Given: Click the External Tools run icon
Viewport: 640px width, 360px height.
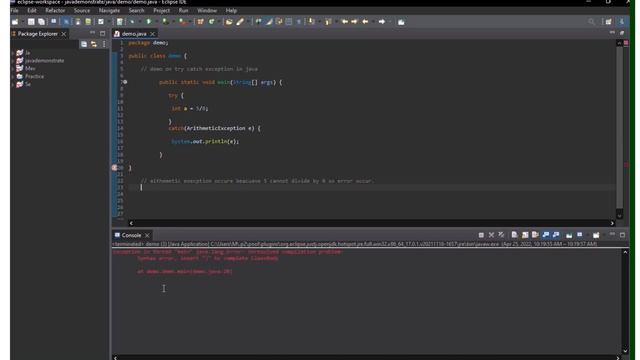Looking at the screenshot, I should [x=182, y=22].
